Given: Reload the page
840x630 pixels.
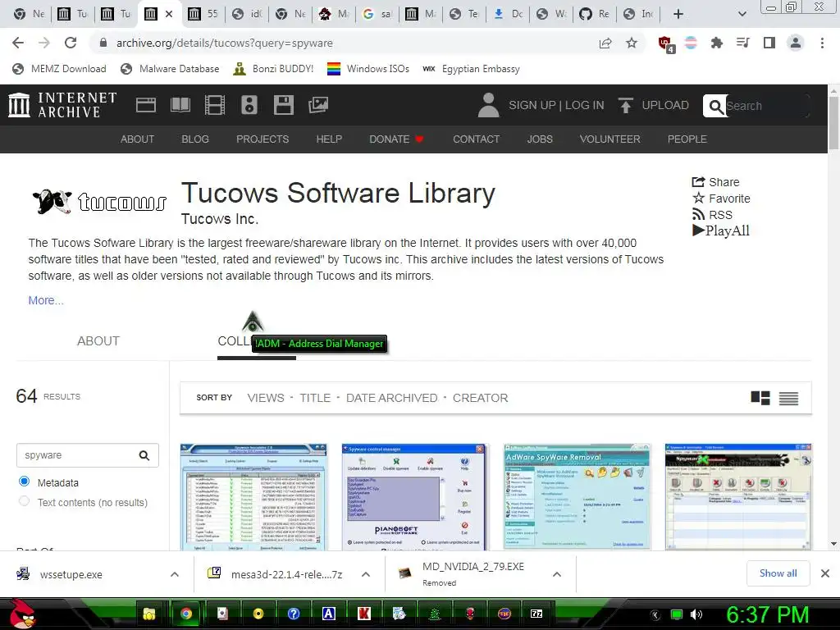Looking at the screenshot, I should (71, 43).
